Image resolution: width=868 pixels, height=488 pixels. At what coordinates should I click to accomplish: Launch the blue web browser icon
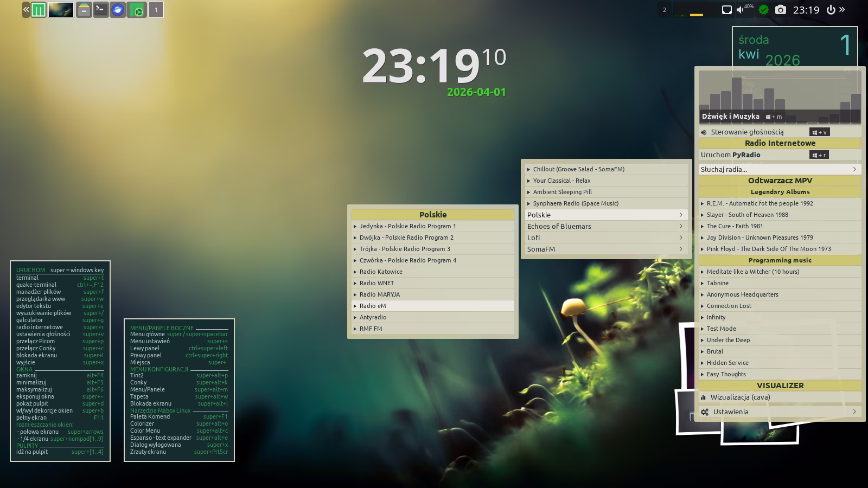tap(118, 10)
